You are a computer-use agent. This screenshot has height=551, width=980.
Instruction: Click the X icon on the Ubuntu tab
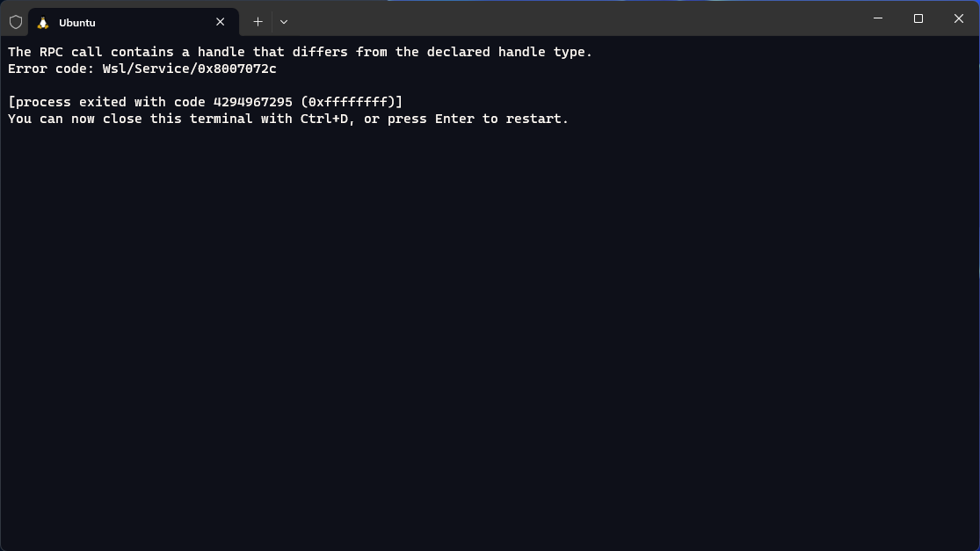[220, 22]
